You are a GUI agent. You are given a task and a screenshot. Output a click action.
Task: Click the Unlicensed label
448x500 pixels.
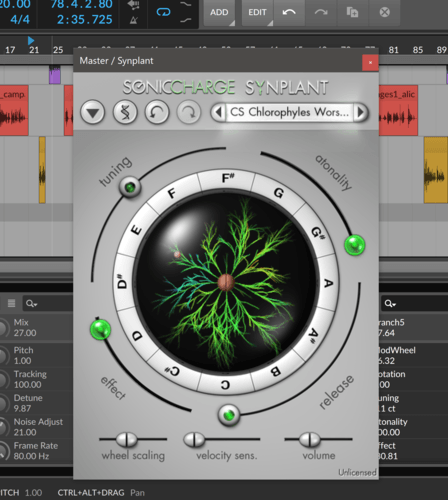[357, 473]
